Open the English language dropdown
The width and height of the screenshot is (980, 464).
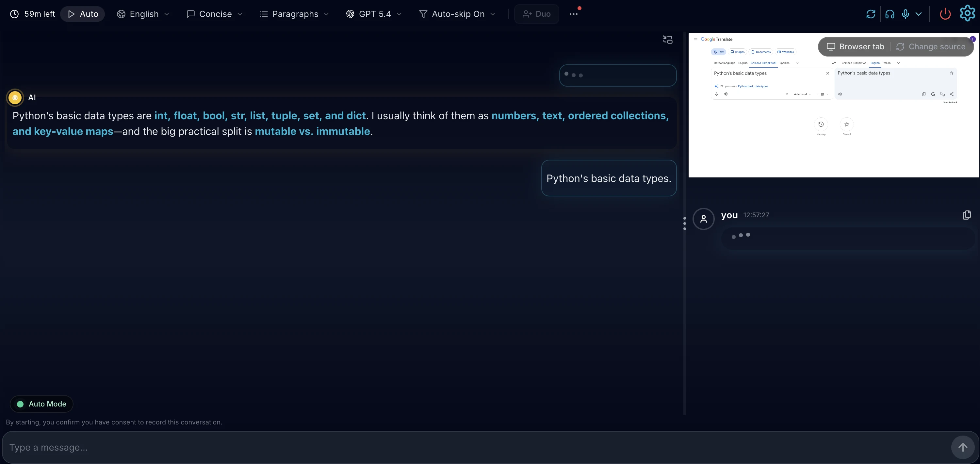143,14
